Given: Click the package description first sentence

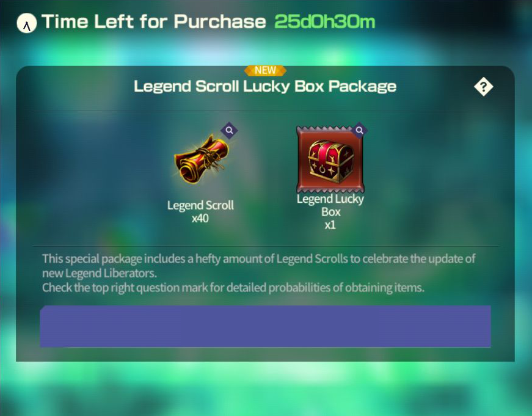Looking at the screenshot, I should tap(258, 266).
